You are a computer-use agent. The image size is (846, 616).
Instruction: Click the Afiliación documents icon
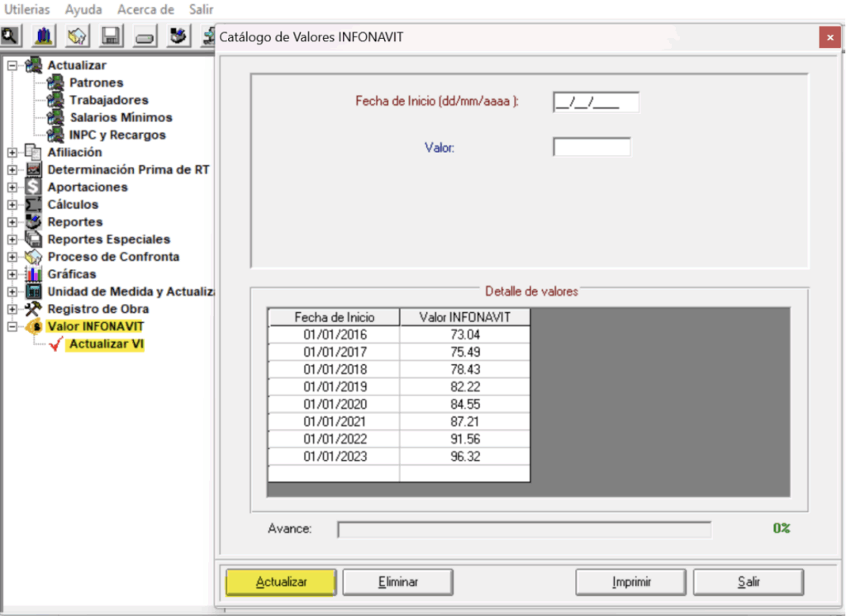[33, 152]
